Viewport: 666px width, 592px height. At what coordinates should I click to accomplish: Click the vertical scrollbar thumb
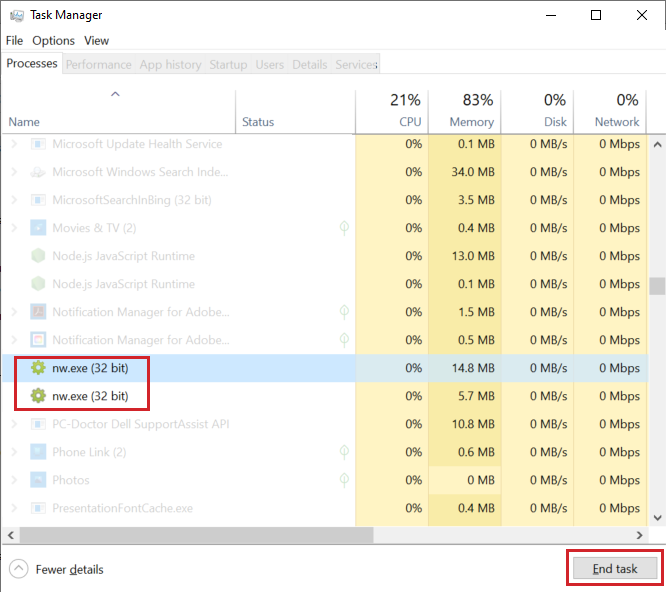click(657, 286)
